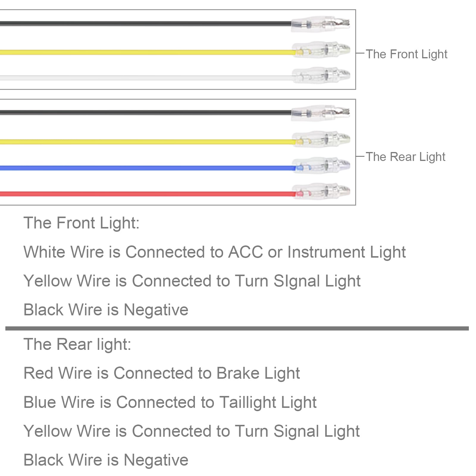Click front Yellow Wire Turn SIgnal text
476x476 pixels.
192,281
